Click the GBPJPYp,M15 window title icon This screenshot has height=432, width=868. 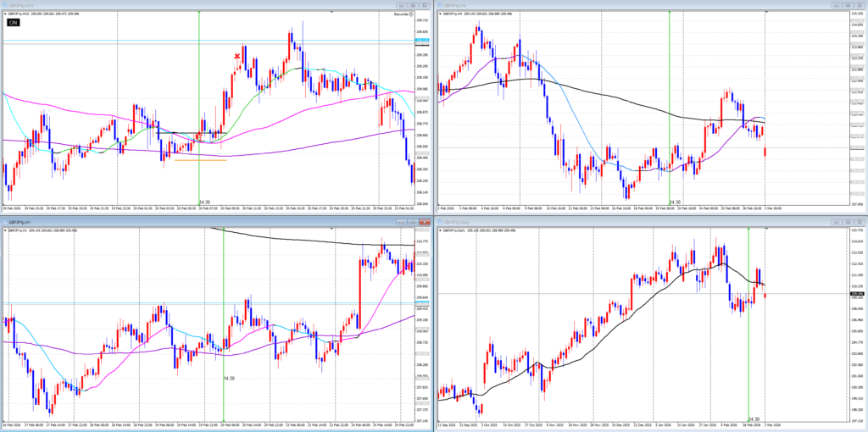(x=4, y=5)
